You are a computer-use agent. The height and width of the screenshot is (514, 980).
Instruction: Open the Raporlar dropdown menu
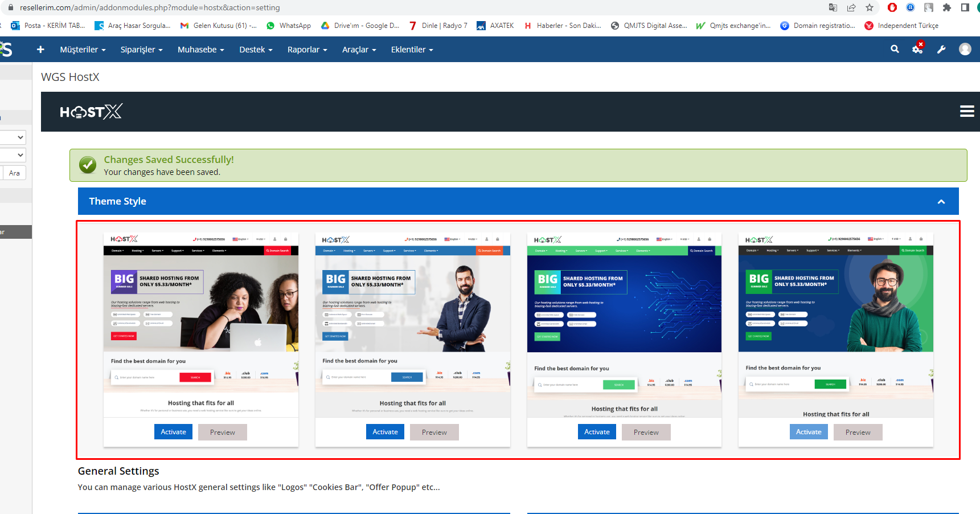click(x=307, y=50)
